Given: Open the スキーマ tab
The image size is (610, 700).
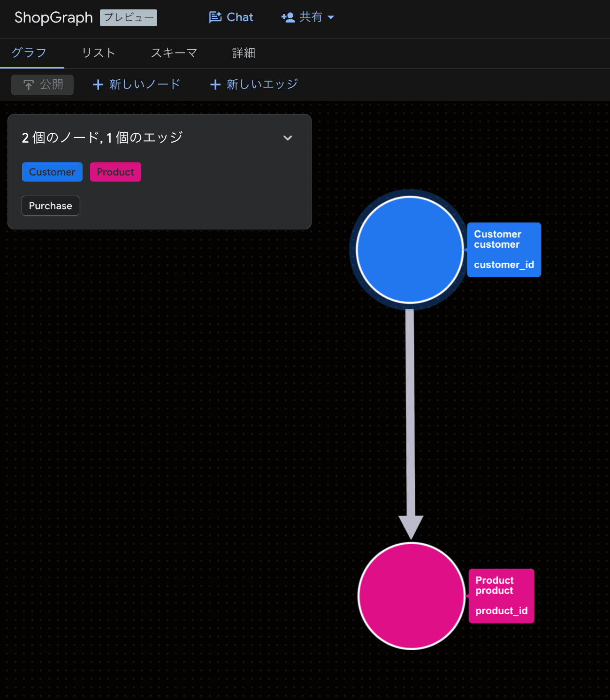Looking at the screenshot, I should tap(174, 53).
